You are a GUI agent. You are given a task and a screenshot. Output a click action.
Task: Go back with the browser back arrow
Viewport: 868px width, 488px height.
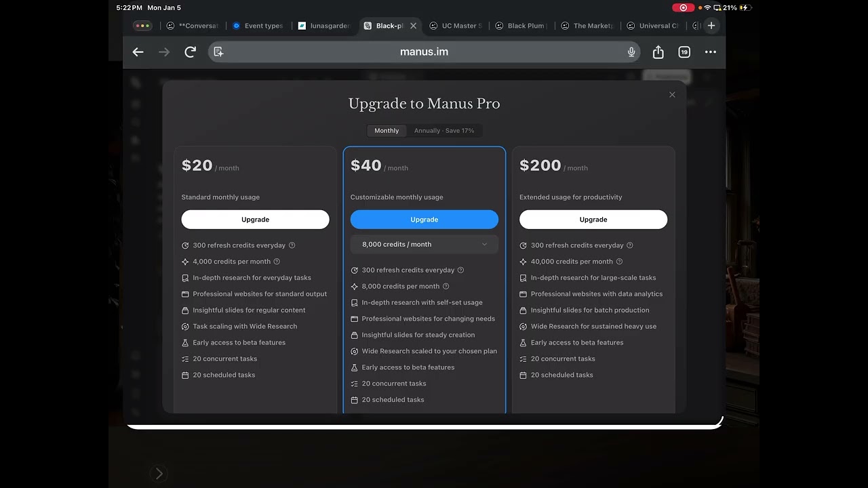138,52
